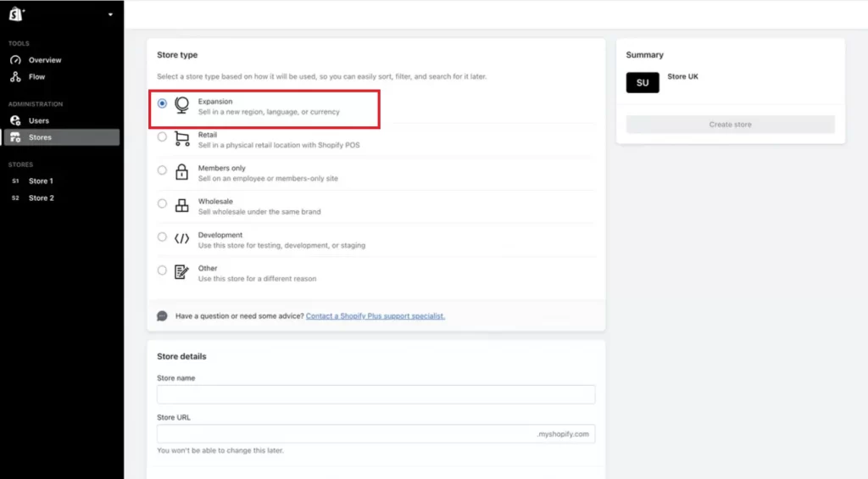Select the Members only radio button
The height and width of the screenshot is (479, 868).
point(162,170)
